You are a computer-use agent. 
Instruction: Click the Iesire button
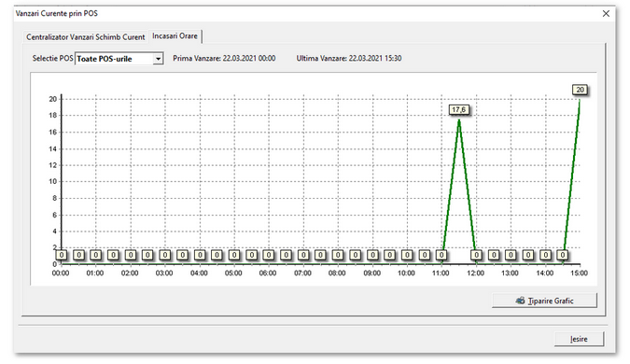coord(579,339)
